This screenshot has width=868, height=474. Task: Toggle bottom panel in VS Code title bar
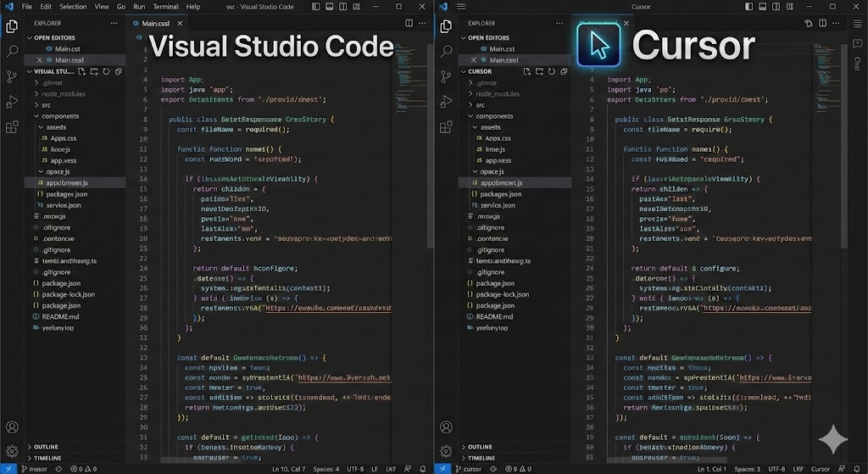coord(330,7)
